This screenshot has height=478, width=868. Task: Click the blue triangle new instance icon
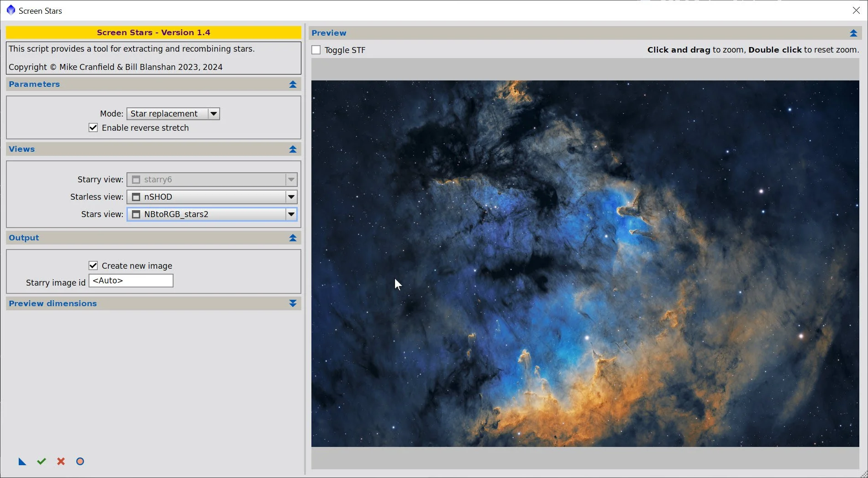(x=22, y=462)
